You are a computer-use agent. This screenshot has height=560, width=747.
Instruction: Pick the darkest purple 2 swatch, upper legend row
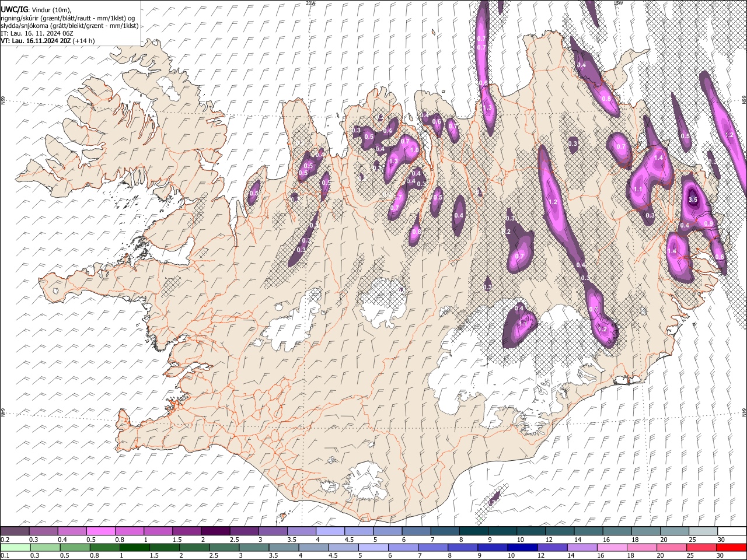pos(215,531)
